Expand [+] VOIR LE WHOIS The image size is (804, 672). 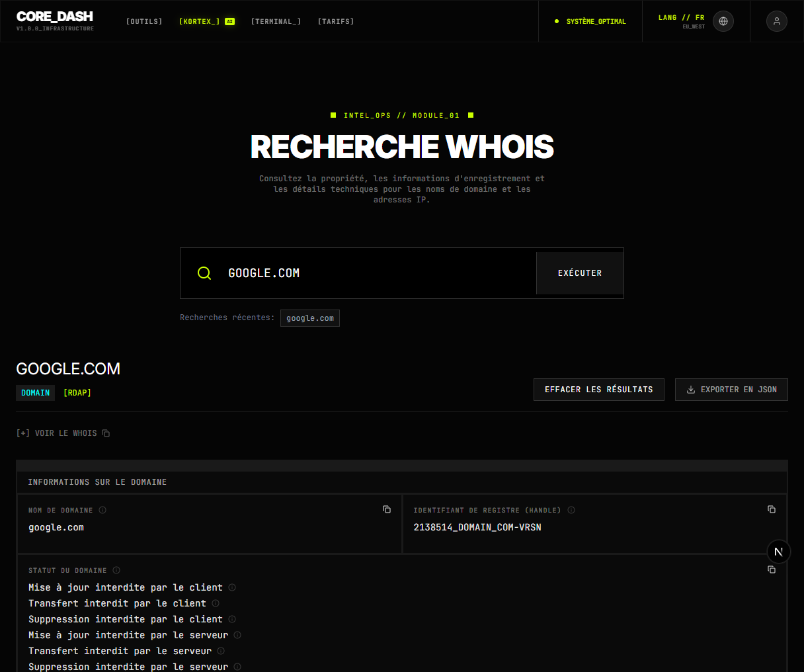coord(57,433)
